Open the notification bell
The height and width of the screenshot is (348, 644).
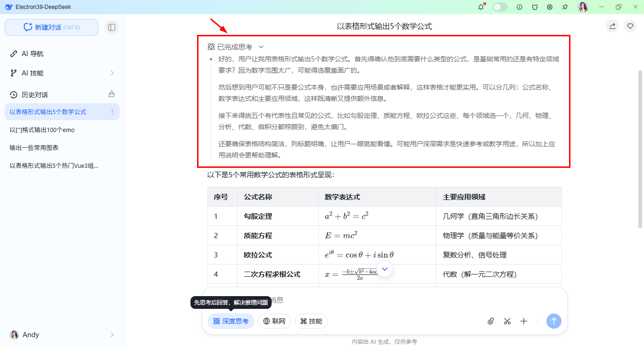(x=480, y=7)
